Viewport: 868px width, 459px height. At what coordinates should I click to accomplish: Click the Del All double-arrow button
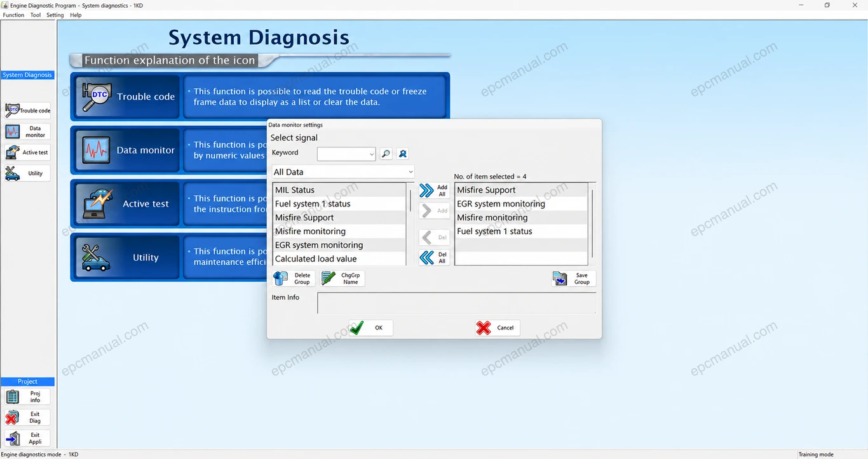click(435, 257)
